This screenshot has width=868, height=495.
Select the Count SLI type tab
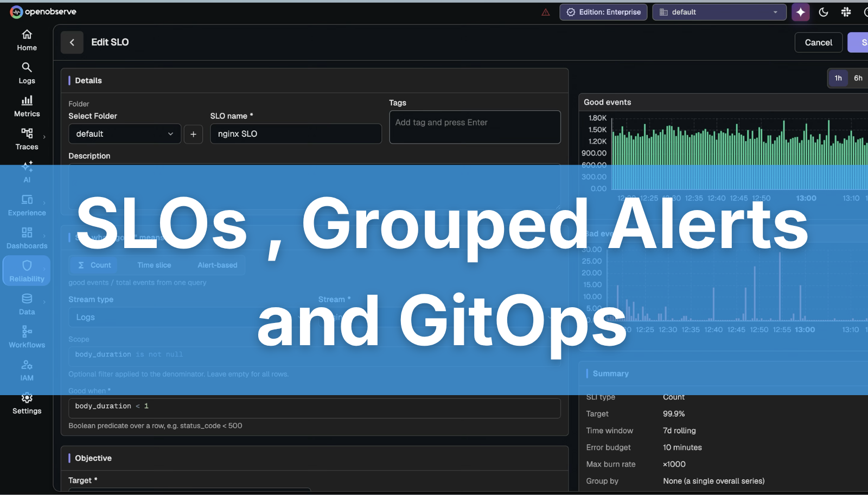[95, 265]
